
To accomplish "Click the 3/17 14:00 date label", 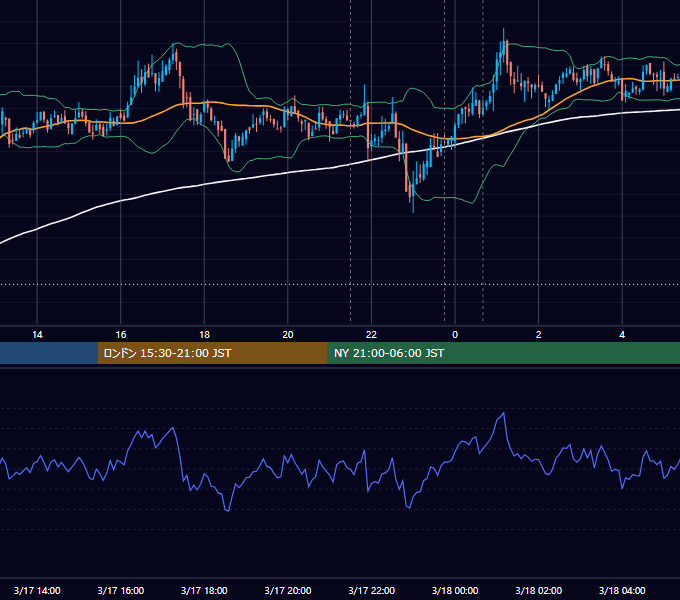I will [x=37, y=590].
